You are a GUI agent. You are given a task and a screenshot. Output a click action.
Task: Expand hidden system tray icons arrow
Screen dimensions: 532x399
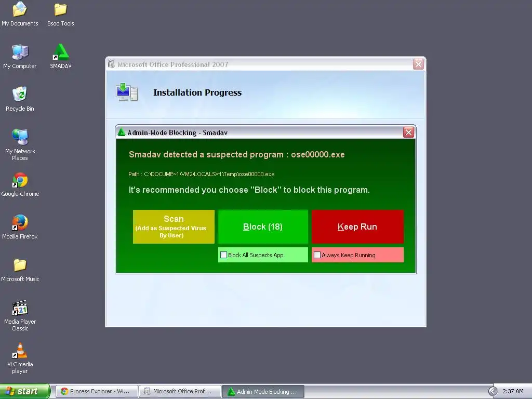(493, 391)
